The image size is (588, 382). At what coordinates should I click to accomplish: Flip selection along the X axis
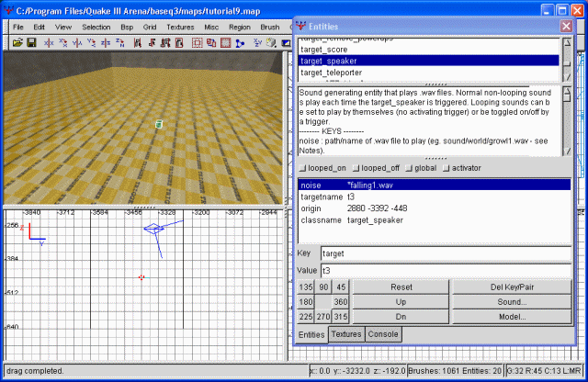pos(49,43)
